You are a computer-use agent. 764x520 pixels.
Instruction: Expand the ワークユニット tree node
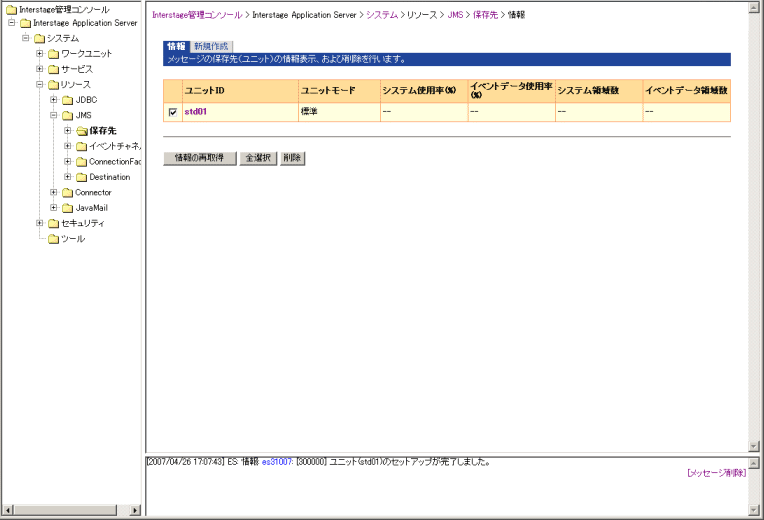pos(40,53)
